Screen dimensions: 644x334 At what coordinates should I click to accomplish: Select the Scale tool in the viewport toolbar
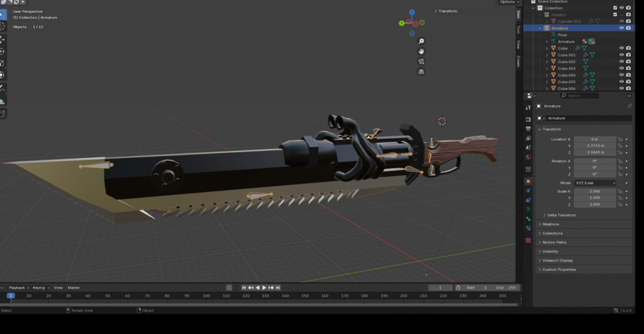(2, 64)
